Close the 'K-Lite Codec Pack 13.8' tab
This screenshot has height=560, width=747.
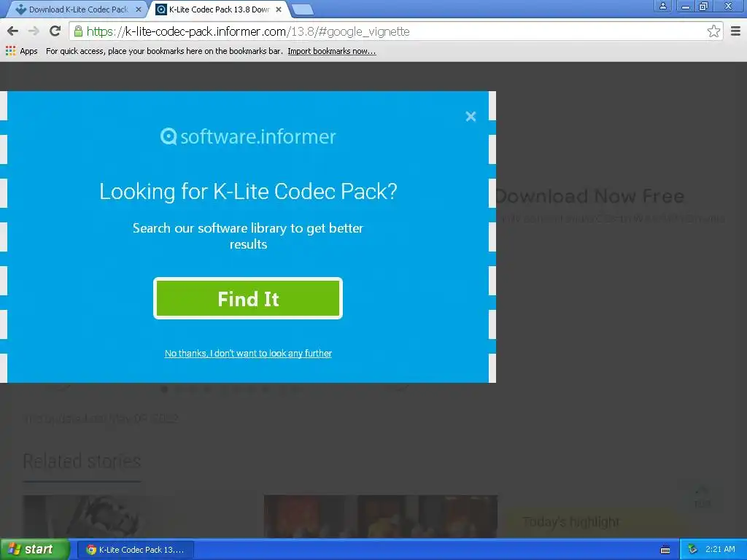pyautogui.click(x=279, y=9)
